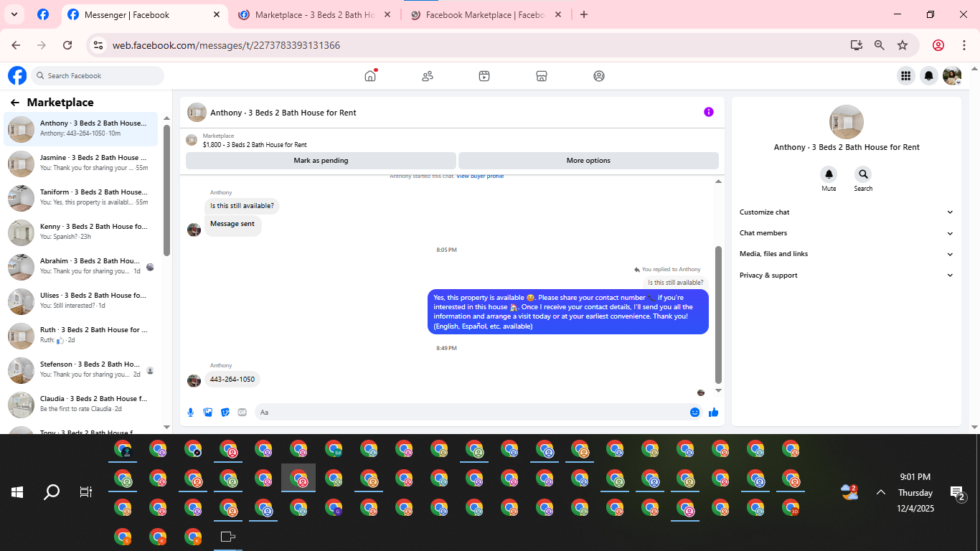This screenshot has height=551, width=980.
Task: Install the app via address bar icon
Action: [857, 45]
